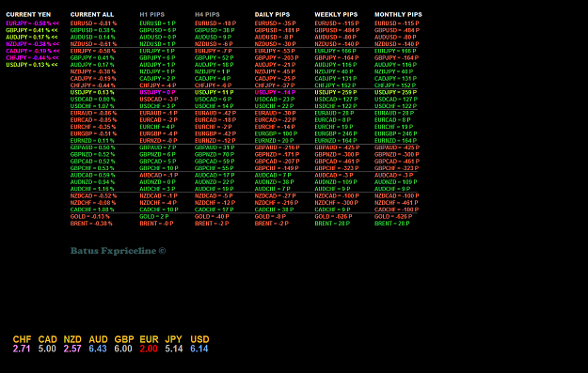The image size is (588, 373).
Task: Click GBPJPY = -203 P under DAILY PIPS
Action: [x=277, y=57]
